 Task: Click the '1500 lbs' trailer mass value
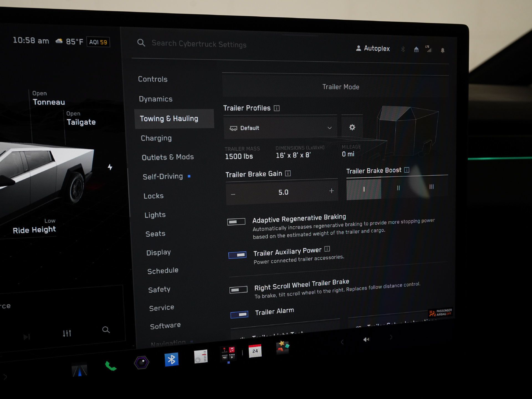pyautogui.click(x=239, y=157)
